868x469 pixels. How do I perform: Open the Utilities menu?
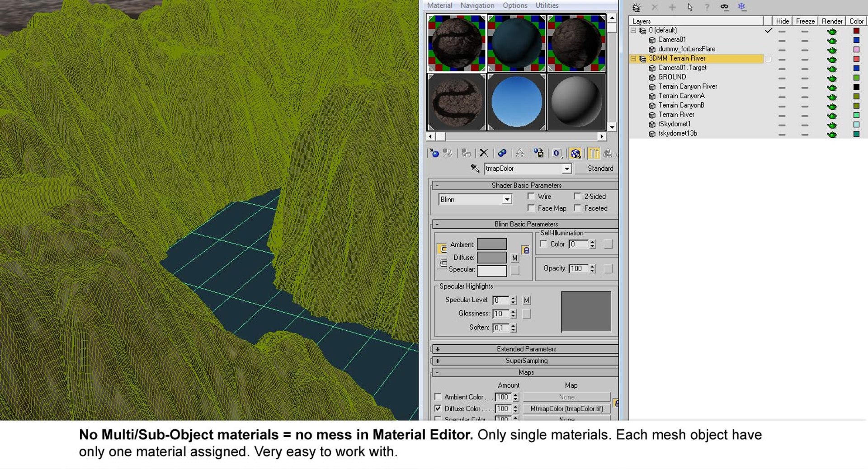tap(547, 5)
